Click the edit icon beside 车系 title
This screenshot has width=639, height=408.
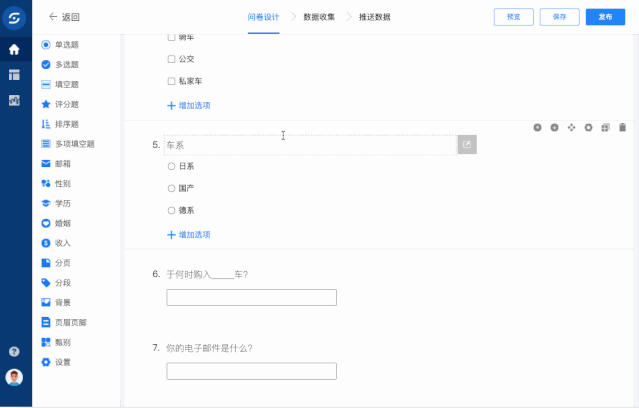pyautogui.click(x=467, y=145)
